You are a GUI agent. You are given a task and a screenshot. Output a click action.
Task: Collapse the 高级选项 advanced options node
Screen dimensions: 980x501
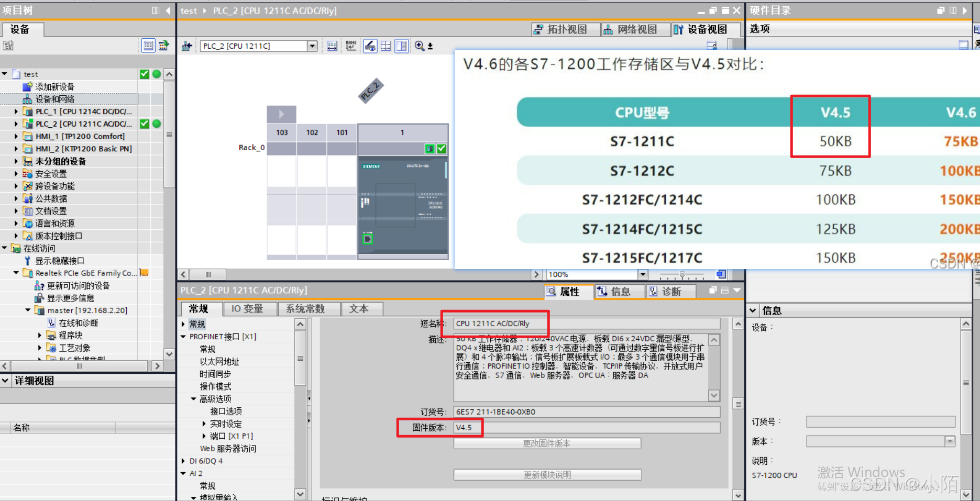[193, 399]
